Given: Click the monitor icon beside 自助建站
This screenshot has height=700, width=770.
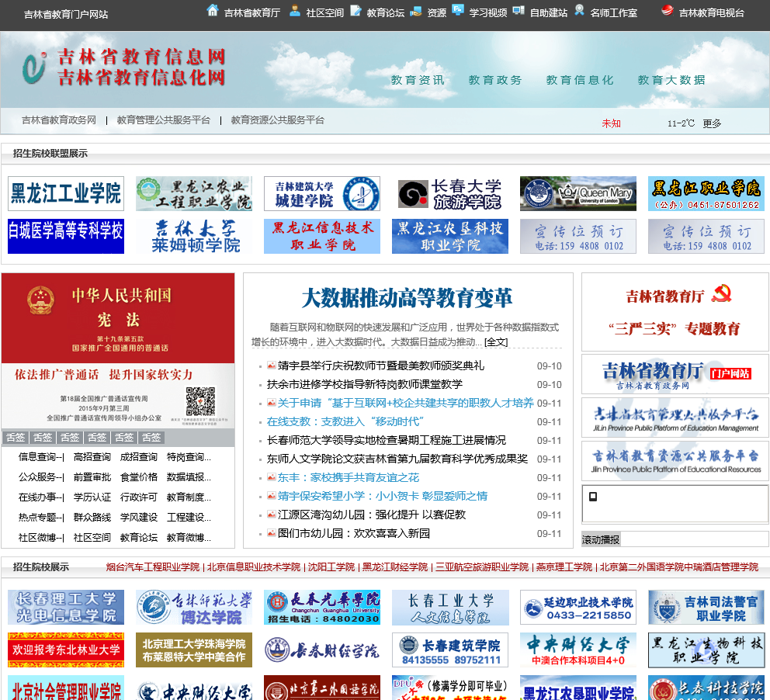Looking at the screenshot, I should pyautogui.click(x=519, y=10).
